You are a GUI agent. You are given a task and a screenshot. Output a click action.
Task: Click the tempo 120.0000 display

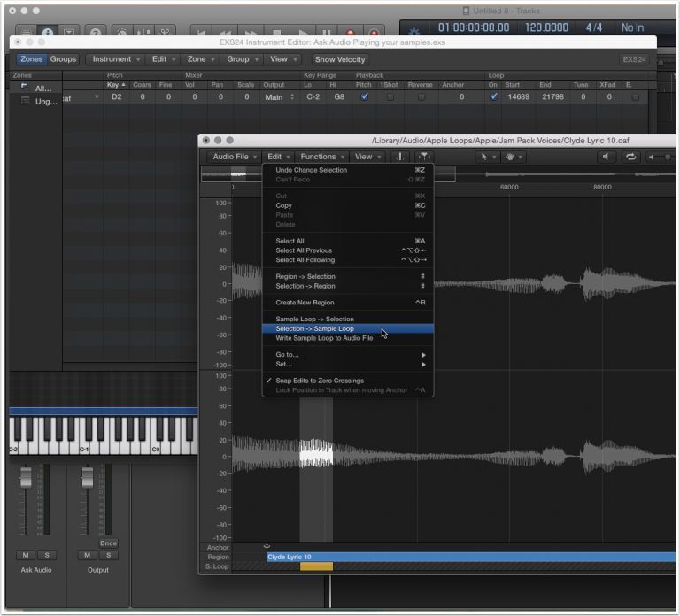point(546,27)
